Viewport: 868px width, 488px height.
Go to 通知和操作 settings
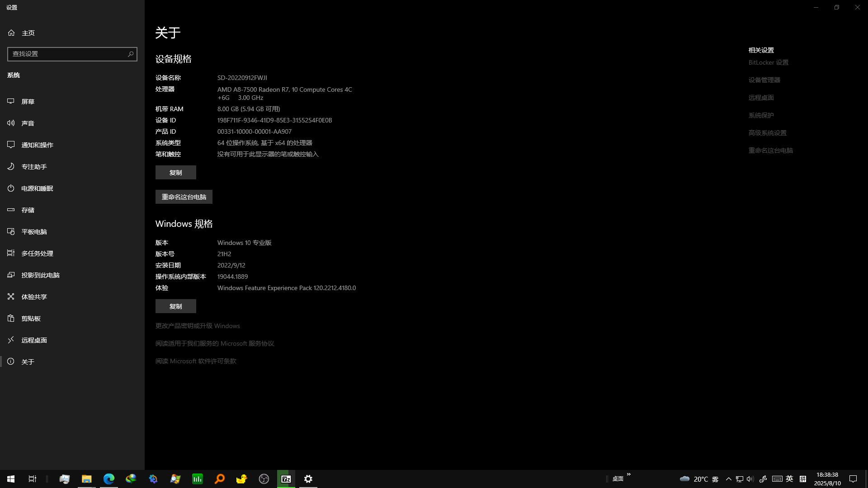[72, 145]
